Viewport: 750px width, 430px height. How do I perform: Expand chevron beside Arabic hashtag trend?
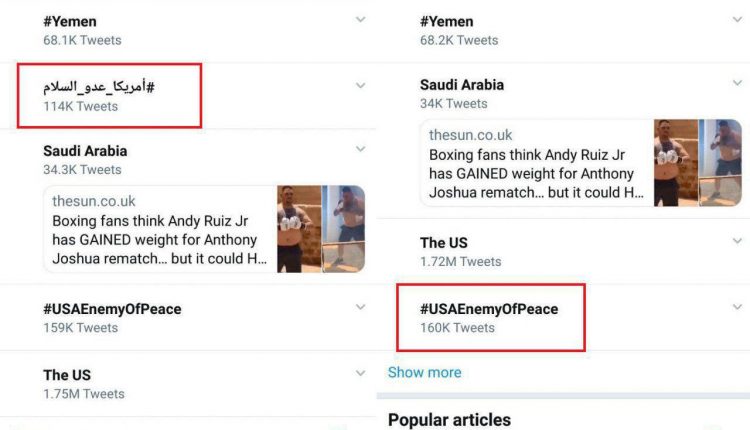(360, 86)
